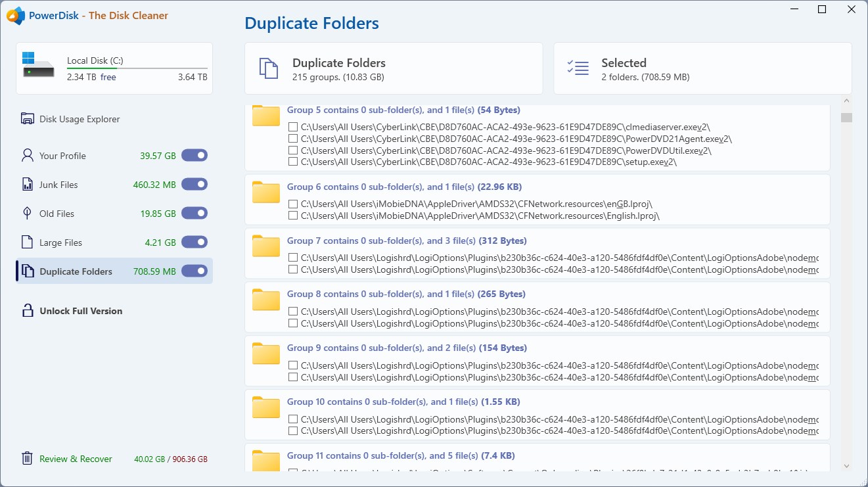Click the Duplicate Folders page heading
Viewport: 868px width, 487px height.
(311, 24)
